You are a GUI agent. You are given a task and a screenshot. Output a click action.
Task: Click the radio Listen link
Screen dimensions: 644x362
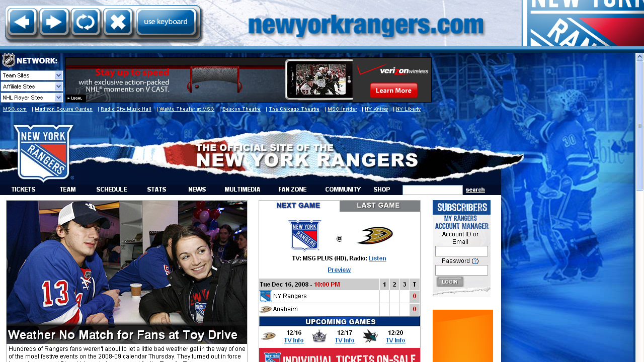[377, 258]
